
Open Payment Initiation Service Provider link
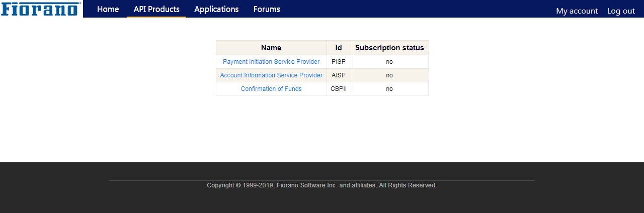pyautogui.click(x=271, y=62)
